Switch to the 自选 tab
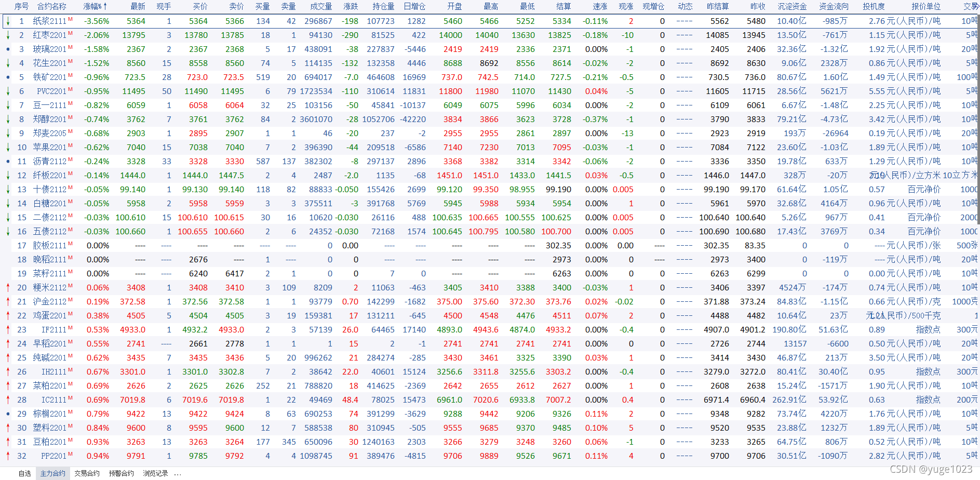This screenshot has width=980, height=480. (24, 473)
